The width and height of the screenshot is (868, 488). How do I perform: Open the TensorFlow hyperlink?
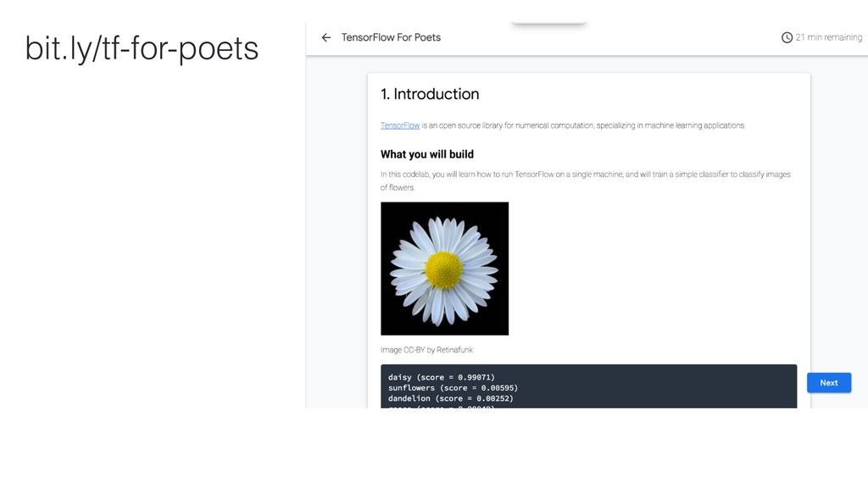[x=400, y=125]
